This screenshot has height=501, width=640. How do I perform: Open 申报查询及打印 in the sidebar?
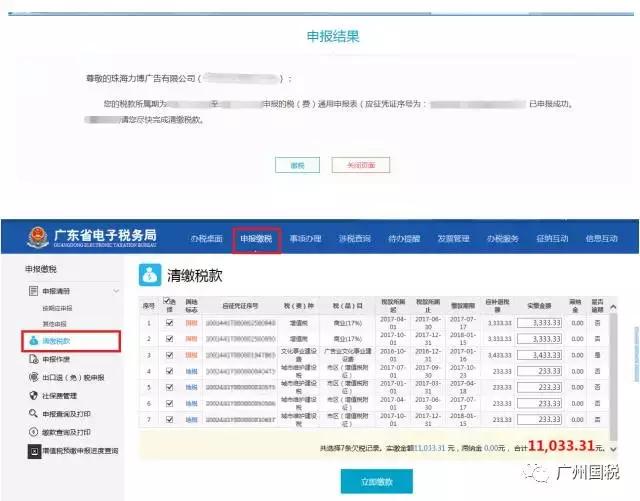click(67, 414)
